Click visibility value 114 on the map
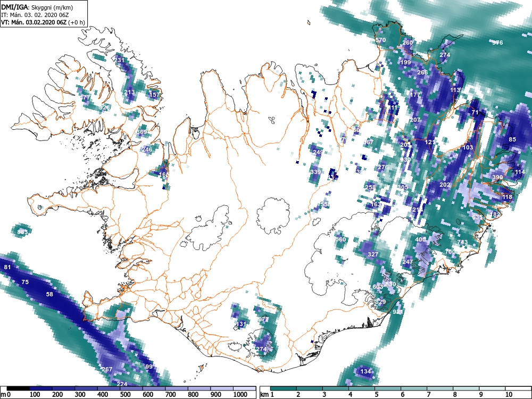Image resolution: width=532 pixels, height=399 pixels. click(520, 172)
